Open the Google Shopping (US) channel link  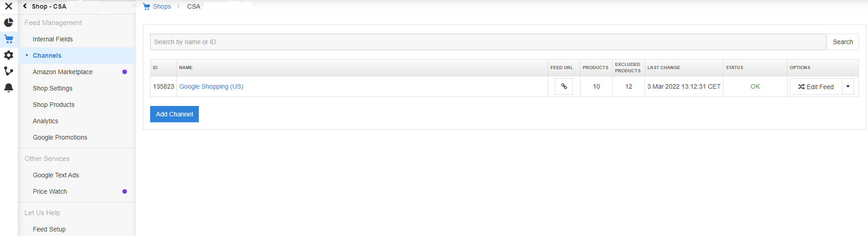[211, 86]
